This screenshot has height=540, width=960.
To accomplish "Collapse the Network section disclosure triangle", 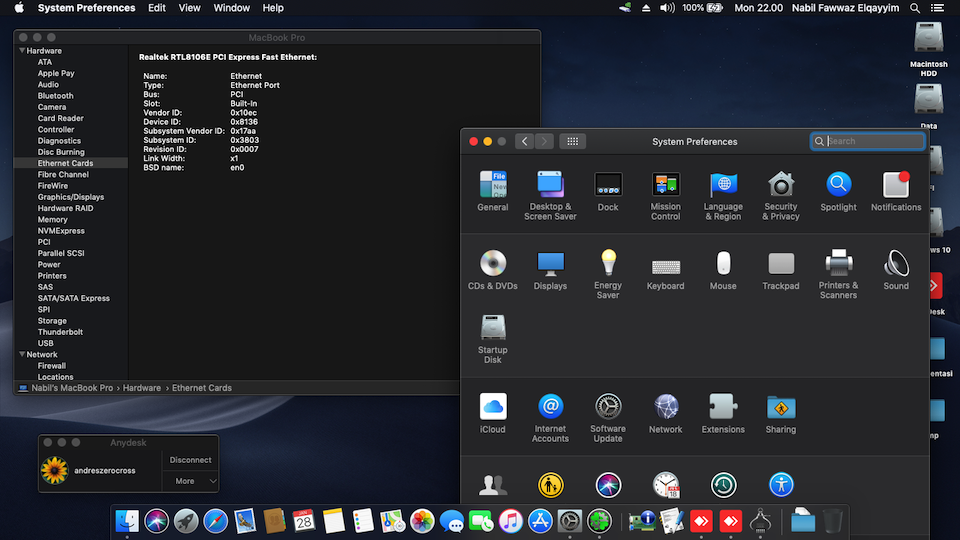I will 21,355.
